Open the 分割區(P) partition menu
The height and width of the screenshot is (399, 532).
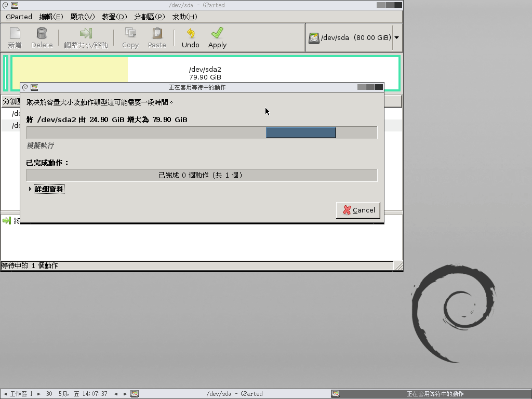point(149,17)
